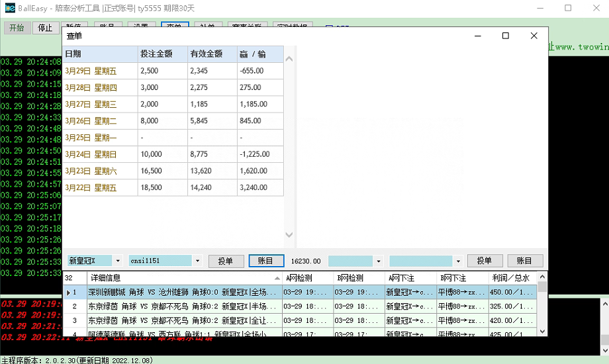Viewport: 609px width, 364px height.
Task: Maximize the 查单 dialog window
Action: click(x=506, y=36)
